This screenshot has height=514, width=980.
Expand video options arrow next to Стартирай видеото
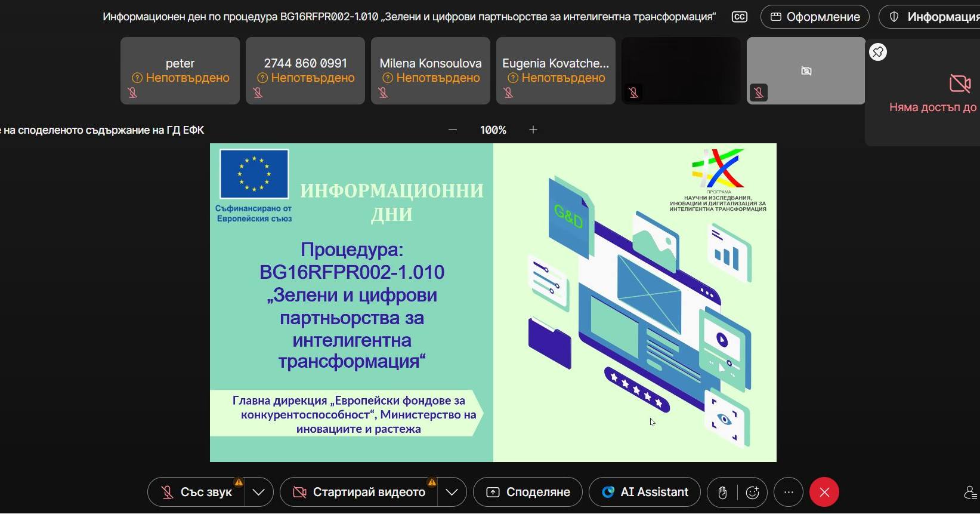452,493
